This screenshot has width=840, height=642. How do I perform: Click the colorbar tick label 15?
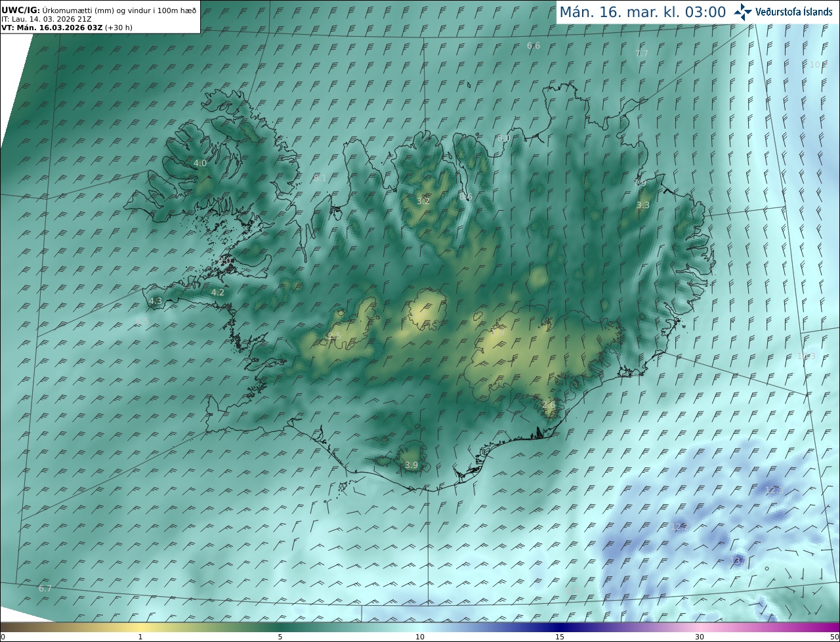pyautogui.click(x=560, y=637)
